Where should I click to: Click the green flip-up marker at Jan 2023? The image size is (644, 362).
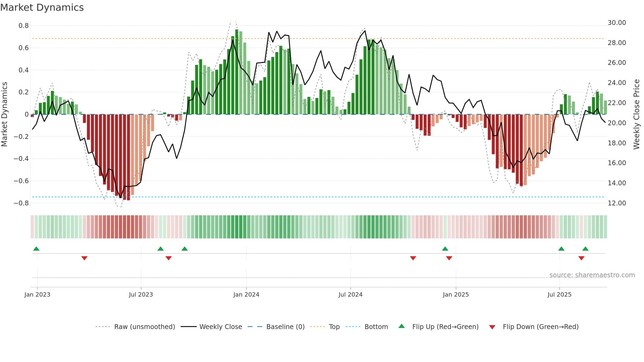click(36, 249)
